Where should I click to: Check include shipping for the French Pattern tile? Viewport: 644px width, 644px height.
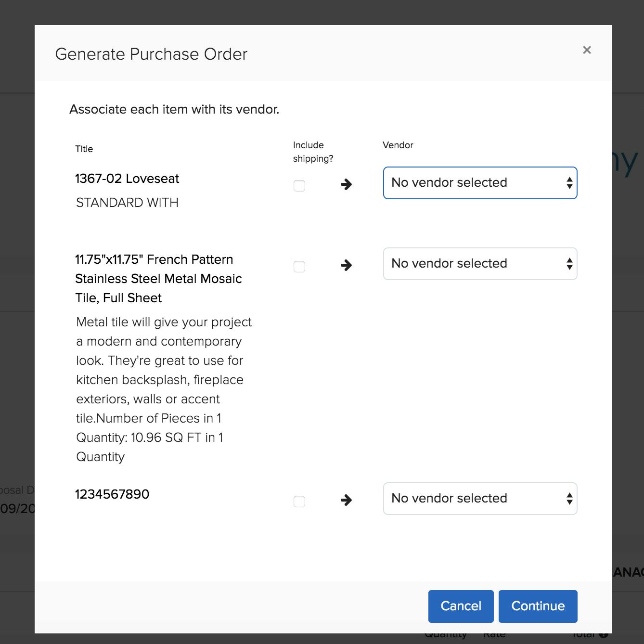pyautogui.click(x=299, y=266)
